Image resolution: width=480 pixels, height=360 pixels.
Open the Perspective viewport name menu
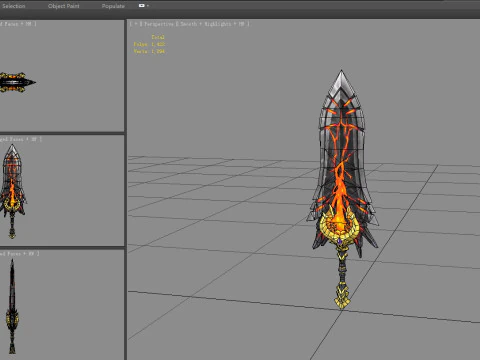pyautogui.click(x=159, y=24)
